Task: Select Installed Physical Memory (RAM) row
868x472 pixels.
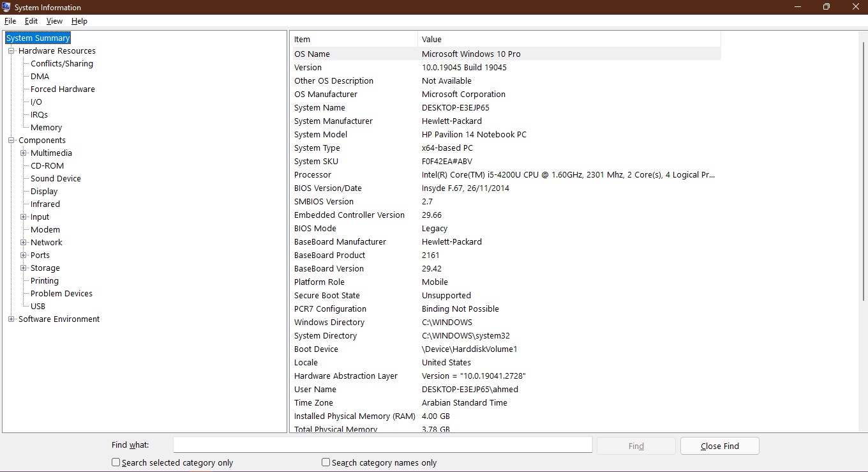Action: point(507,416)
